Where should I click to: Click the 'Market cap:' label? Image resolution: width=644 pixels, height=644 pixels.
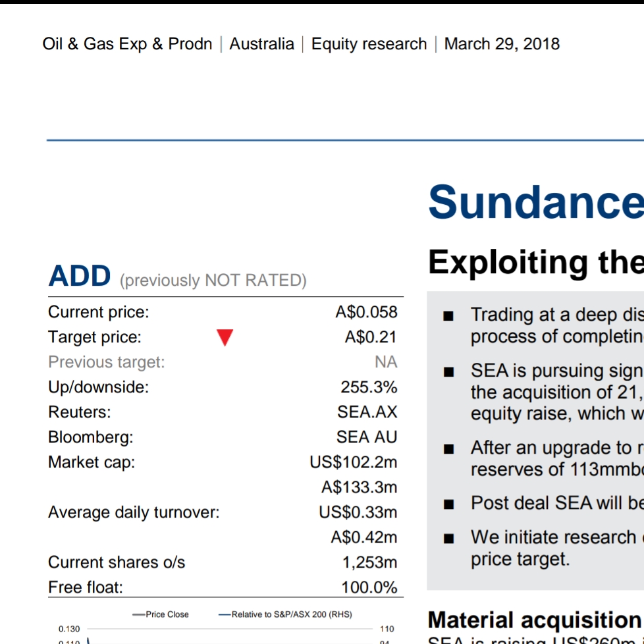click(92, 462)
